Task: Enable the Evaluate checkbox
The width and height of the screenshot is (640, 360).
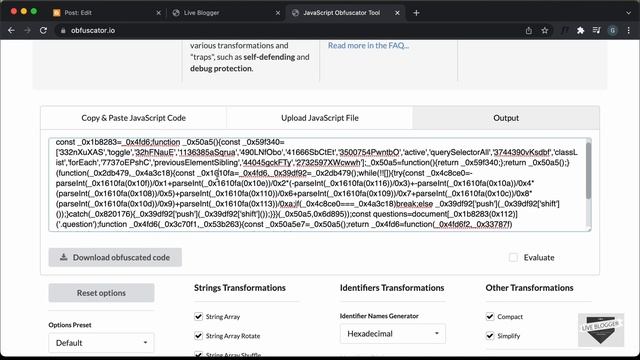Action: click(x=513, y=258)
